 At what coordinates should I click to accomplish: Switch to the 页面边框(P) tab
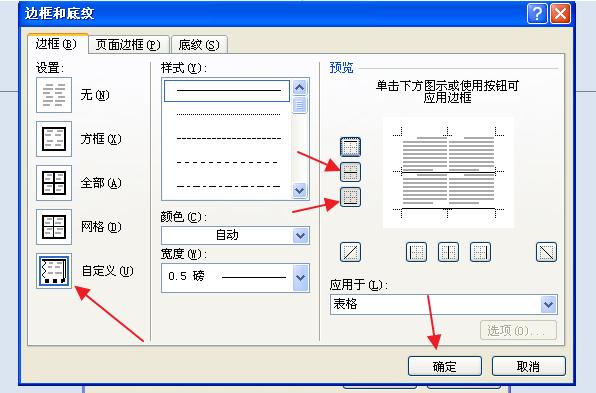[x=128, y=45]
